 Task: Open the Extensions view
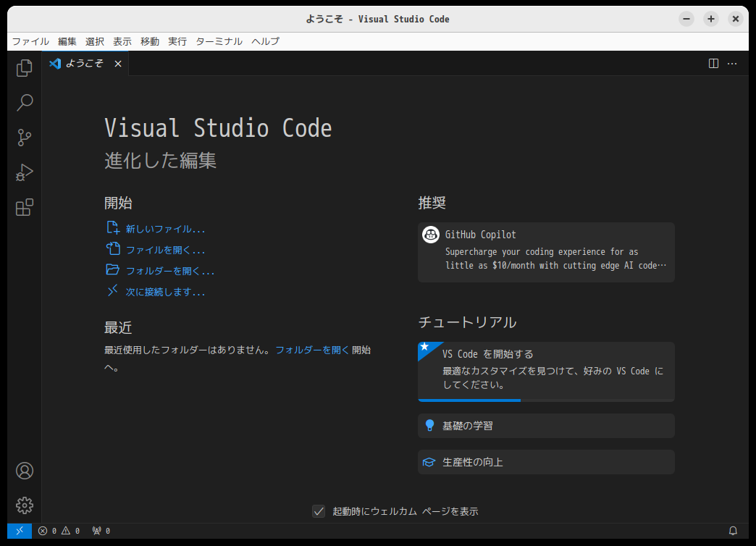[24, 207]
